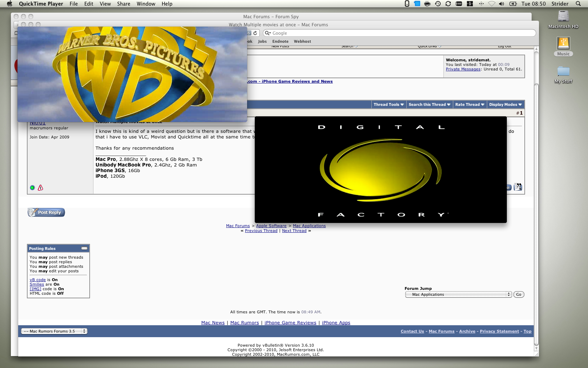Click the Google search magnifier icon
Screen dimensions: 588x368
(268, 33)
